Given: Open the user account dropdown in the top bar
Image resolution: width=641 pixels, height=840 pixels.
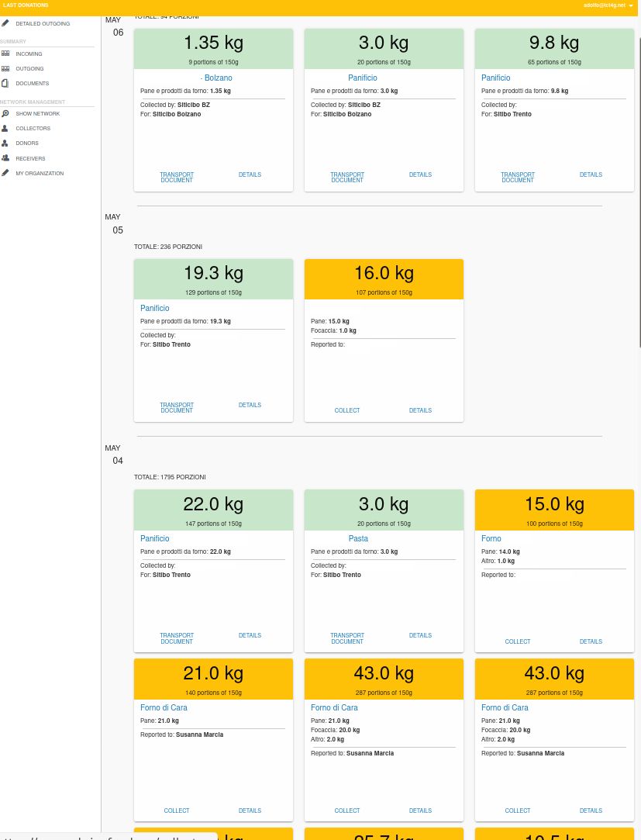Looking at the screenshot, I should tap(608, 5).
